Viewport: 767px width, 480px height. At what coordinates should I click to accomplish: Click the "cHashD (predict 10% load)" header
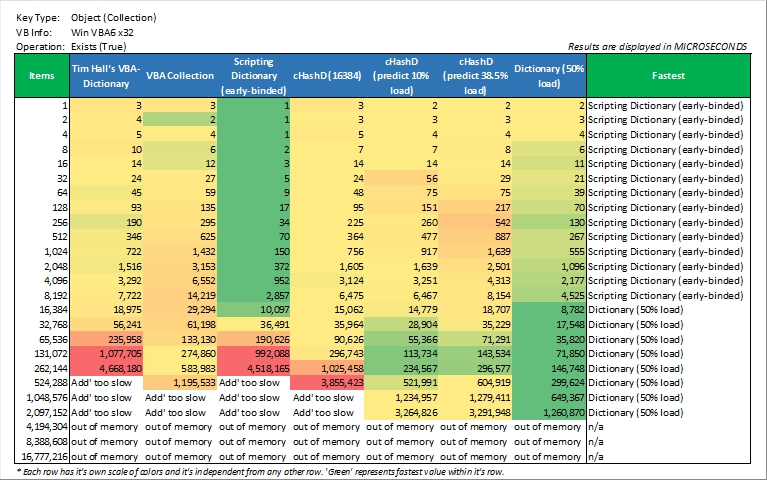[x=402, y=76]
